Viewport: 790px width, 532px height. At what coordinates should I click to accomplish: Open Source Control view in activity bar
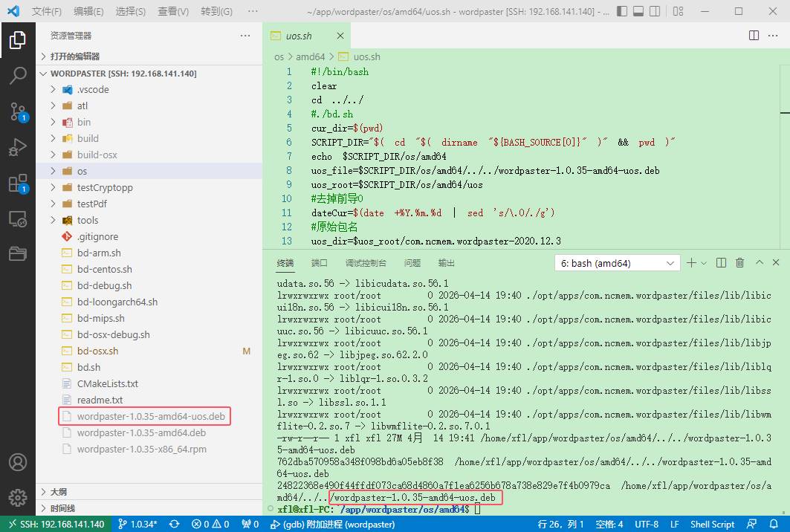[x=18, y=111]
